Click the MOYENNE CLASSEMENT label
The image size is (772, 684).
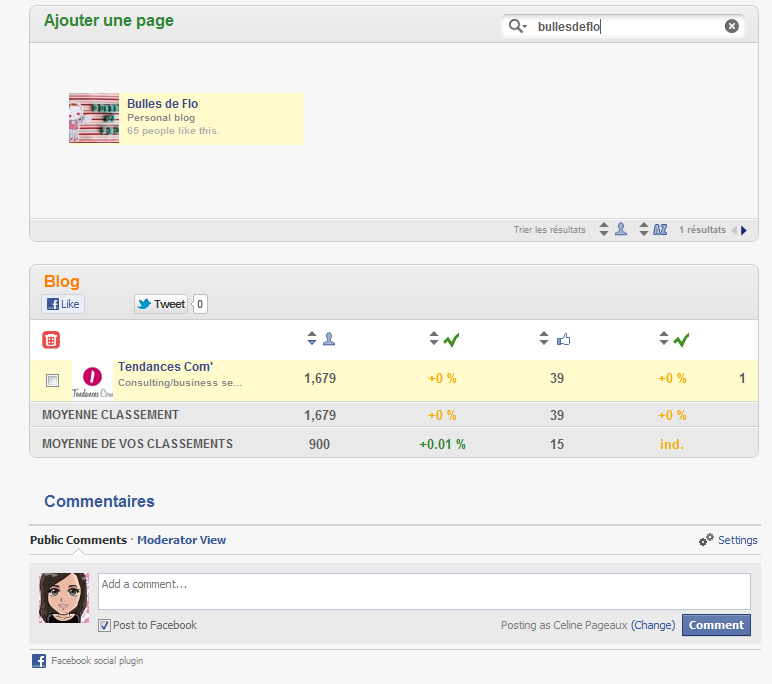click(x=110, y=415)
